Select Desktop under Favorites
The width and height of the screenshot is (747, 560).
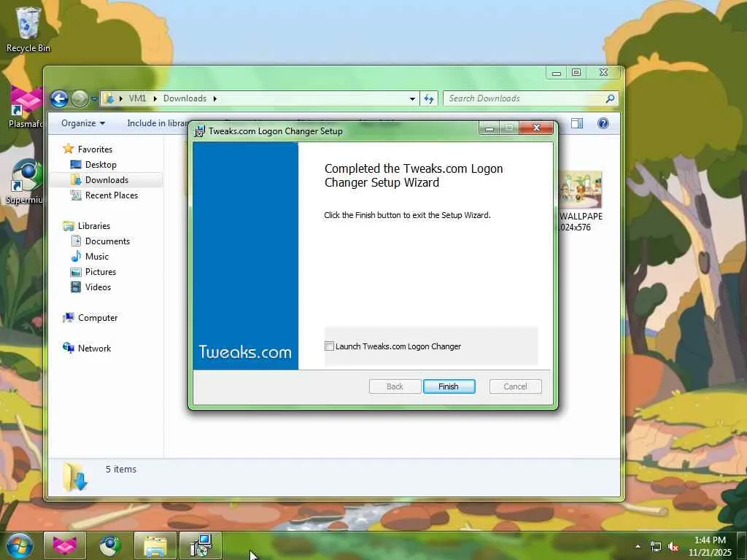[101, 165]
